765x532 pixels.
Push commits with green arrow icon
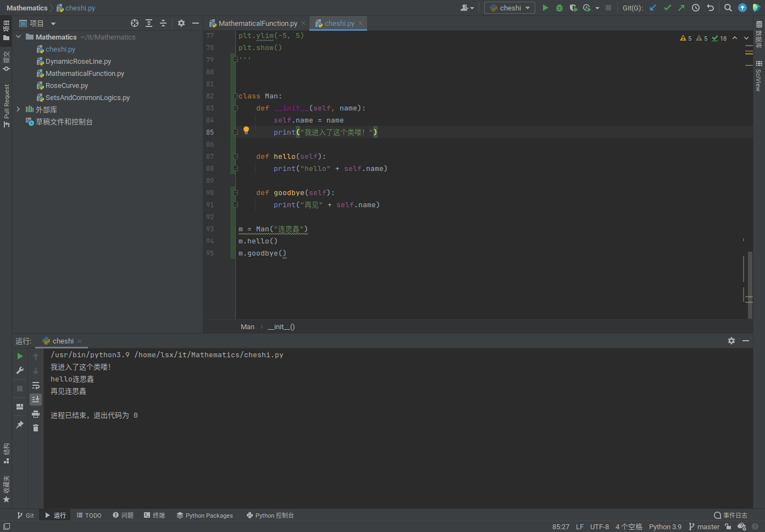681,8
